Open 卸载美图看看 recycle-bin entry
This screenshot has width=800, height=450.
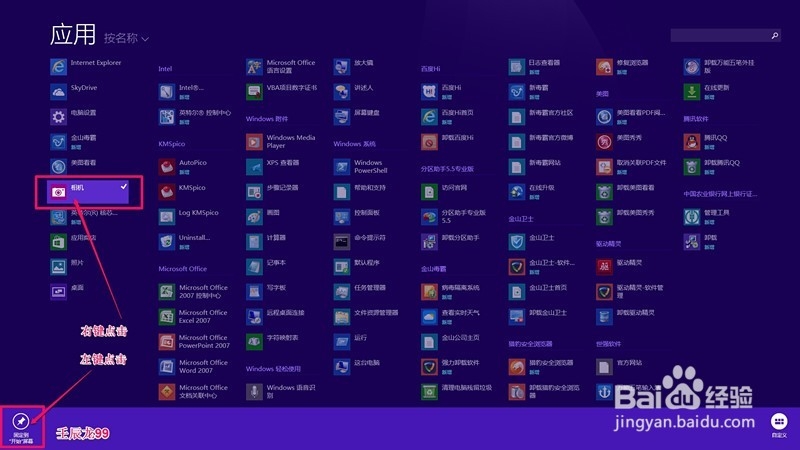click(x=626, y=191)
